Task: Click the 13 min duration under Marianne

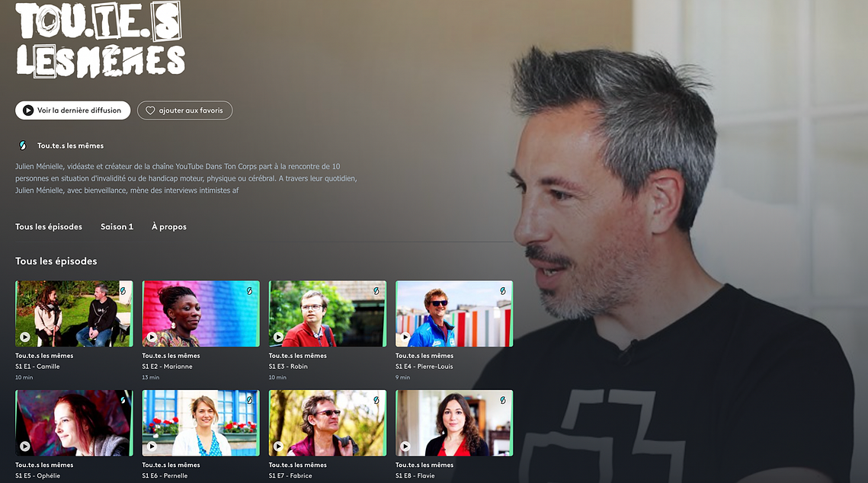Action: point(151,377)
